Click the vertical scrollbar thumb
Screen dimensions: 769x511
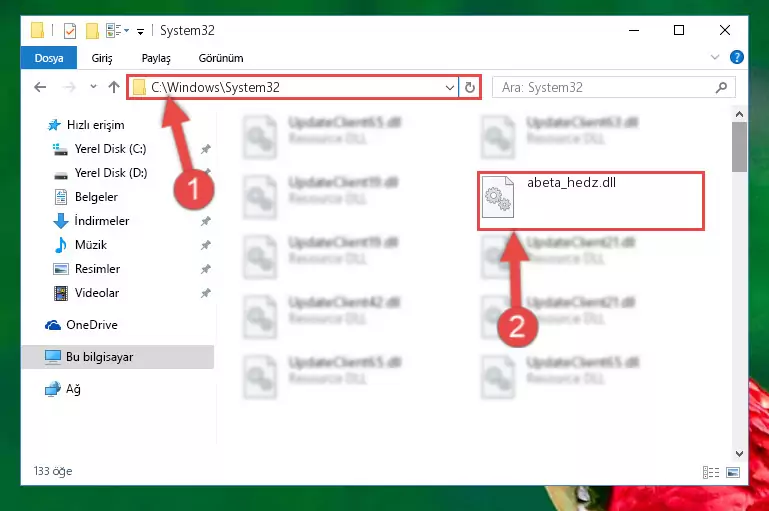click(x=739, y=147)
